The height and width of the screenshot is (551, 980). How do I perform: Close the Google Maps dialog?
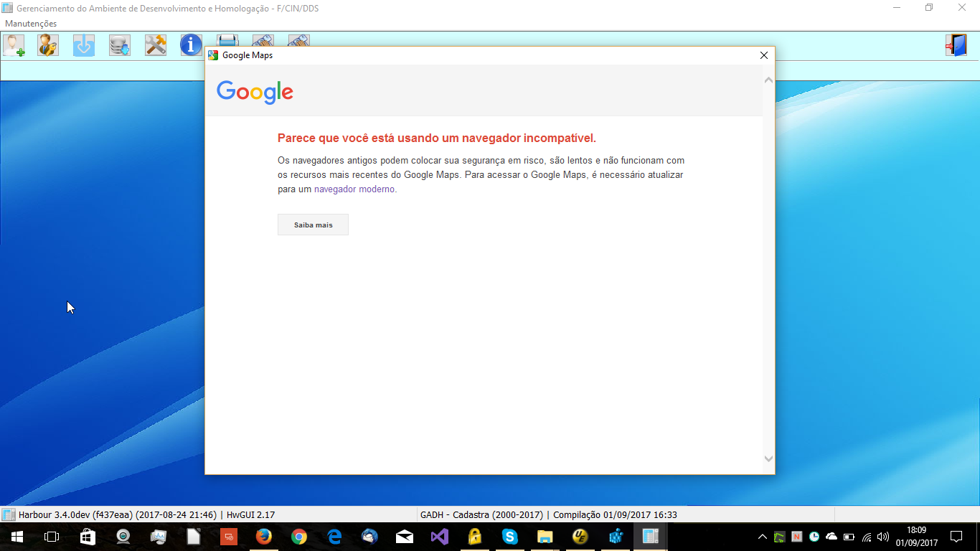coord(764,55)
